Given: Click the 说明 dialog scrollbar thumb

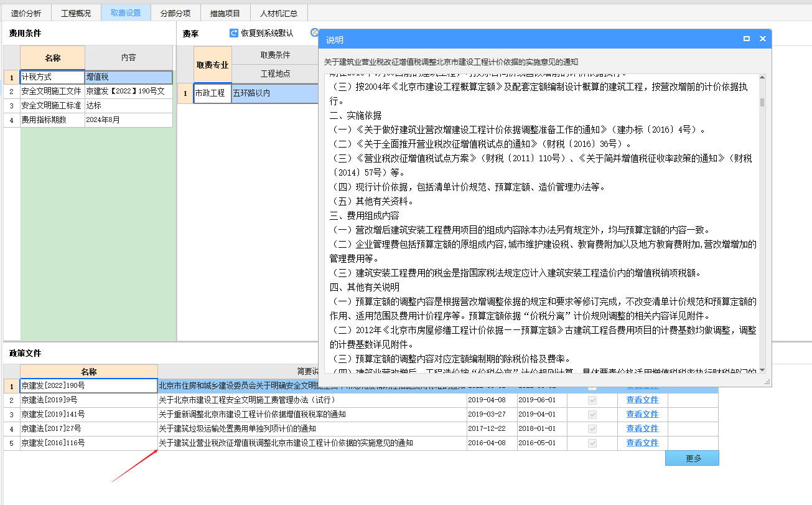Looking at the screenshot, I should pos(762,103).
